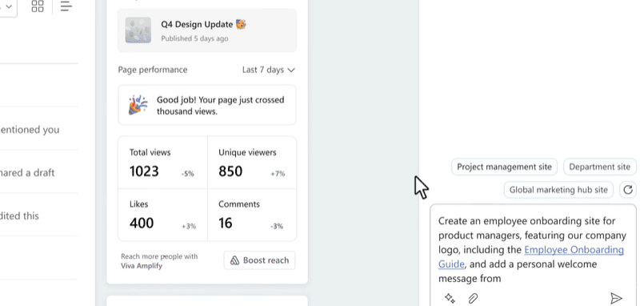Send the prompt with arrow icon
644x306 pixels.
pos(616,298)
